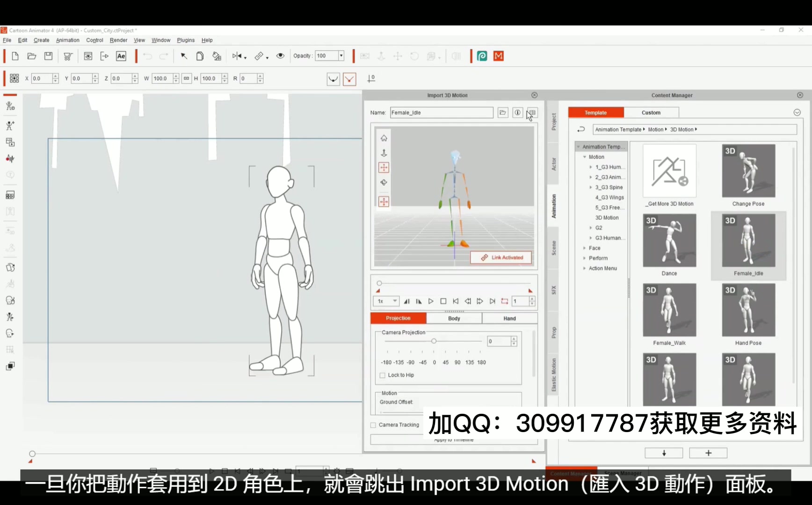Click the move gizmo icon beside the 3D preview
Image resolution: width=812 pixels, height=505 pixels.
tap(384, 167)
